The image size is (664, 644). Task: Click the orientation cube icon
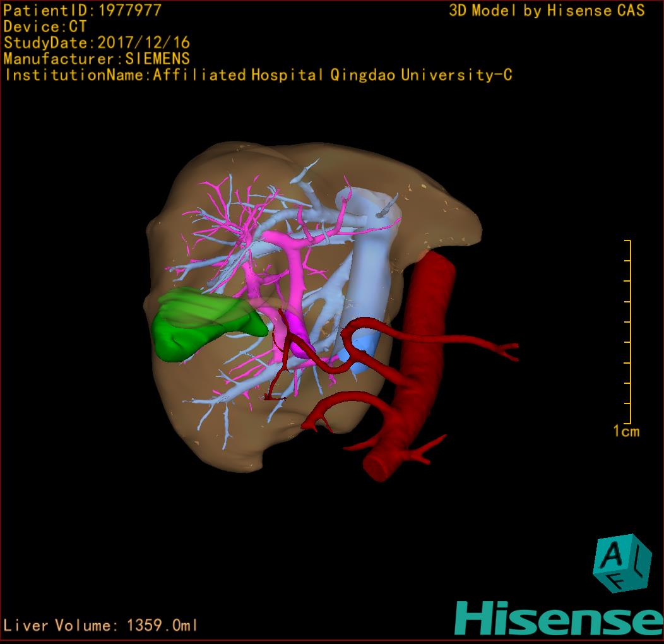(x=622, y=563)
